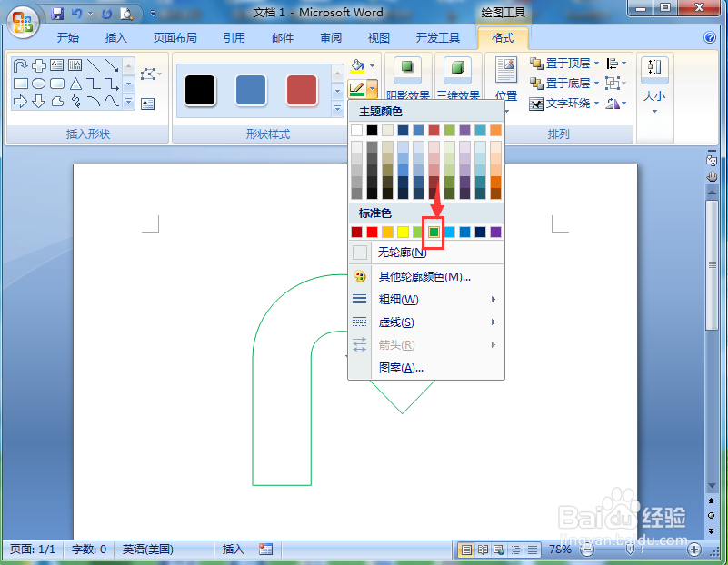The width and height of the screenshot is (728, 565).
Task: Open the rotate objects dropdown
Action: [616, 104]
